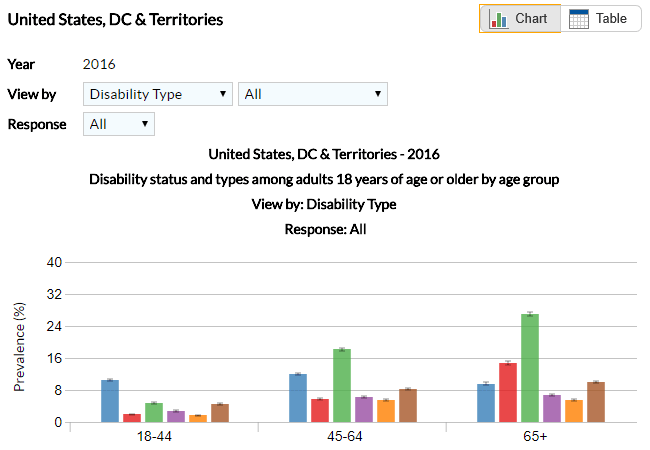Click the brown bar for ages 65+

596,402
